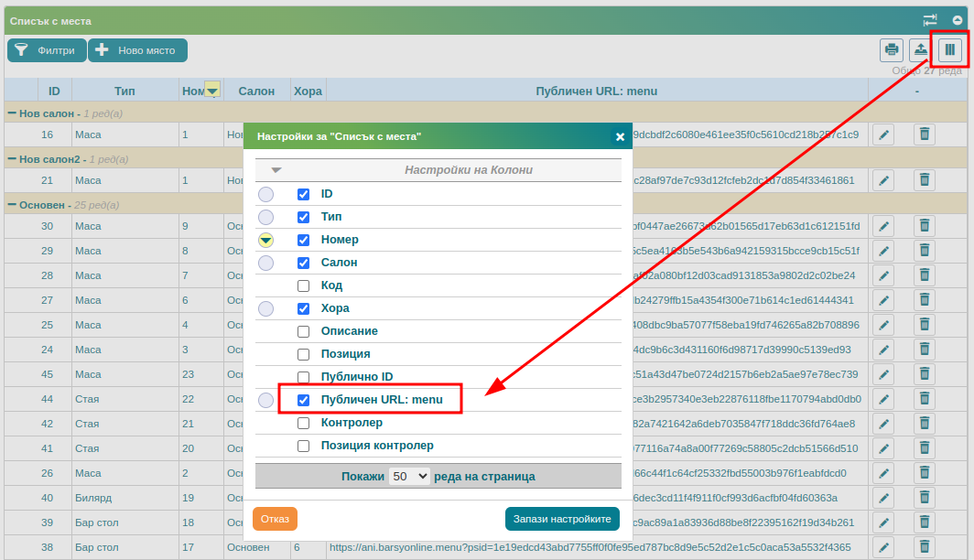Close the Настройки settings dialog
Image resolution: width=974 pixels, height=560 pixels.
coord(620,136)
